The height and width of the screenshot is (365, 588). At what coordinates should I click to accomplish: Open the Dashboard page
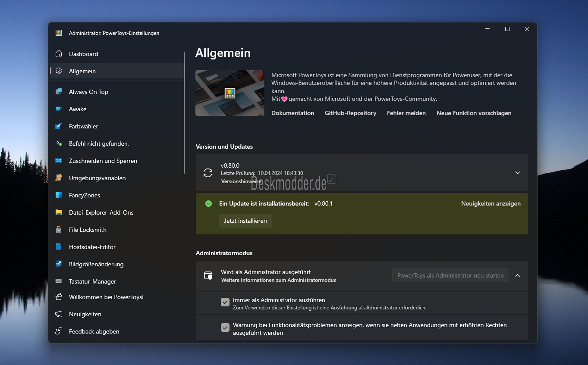tap(117, 54)
